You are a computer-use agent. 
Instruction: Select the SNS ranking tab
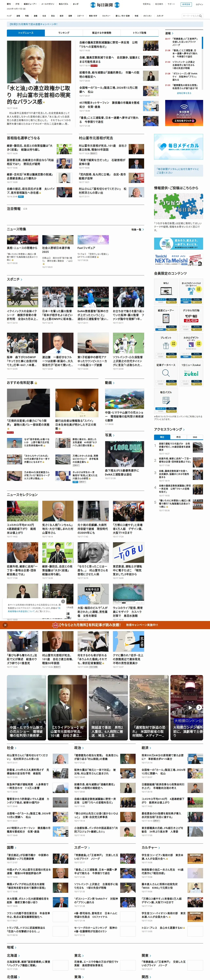195,437
